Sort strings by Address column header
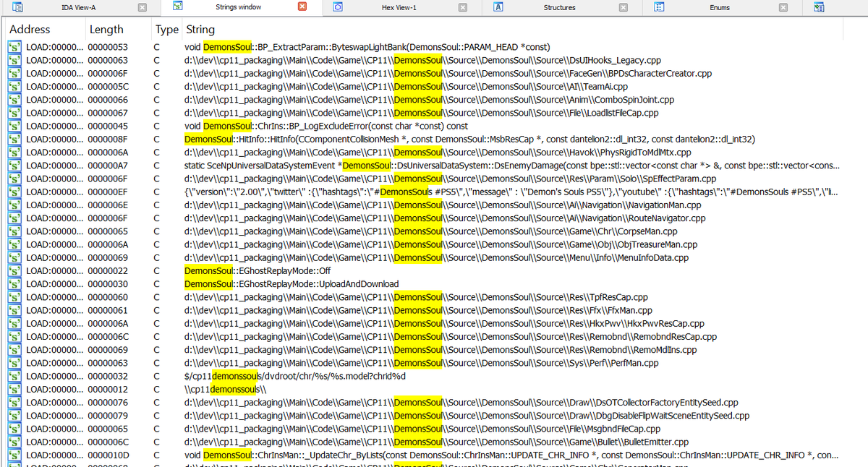868x467 pixels. [x=30, y=30]
